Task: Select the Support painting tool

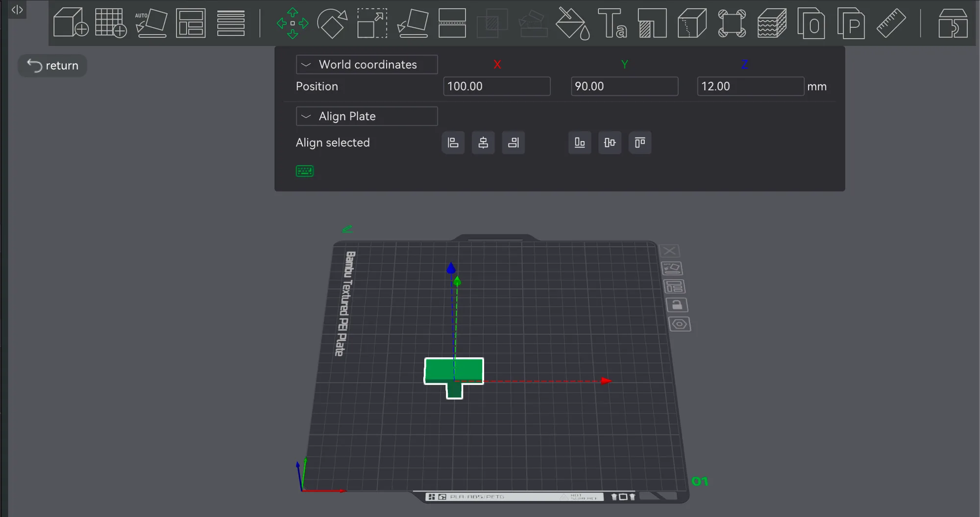Action: click(x=652, y=23)
